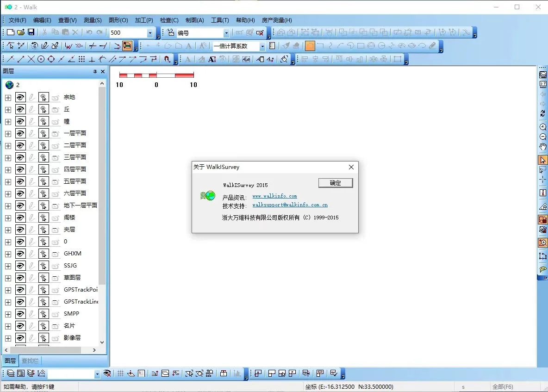The width and height of the screenshot is (548, 392).
Task: Open the zoom-to-find magnifier toolbar icon
Action: (284, 59)
